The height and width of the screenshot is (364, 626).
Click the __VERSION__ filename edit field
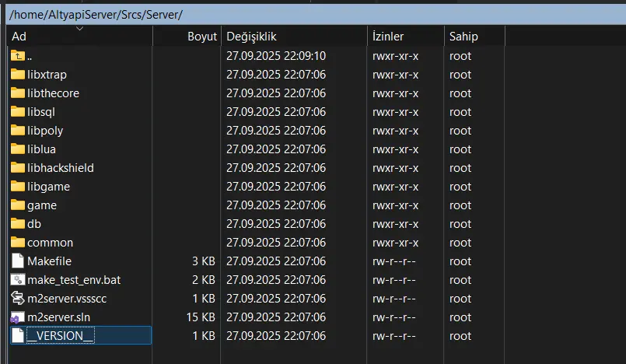[87, 336]
